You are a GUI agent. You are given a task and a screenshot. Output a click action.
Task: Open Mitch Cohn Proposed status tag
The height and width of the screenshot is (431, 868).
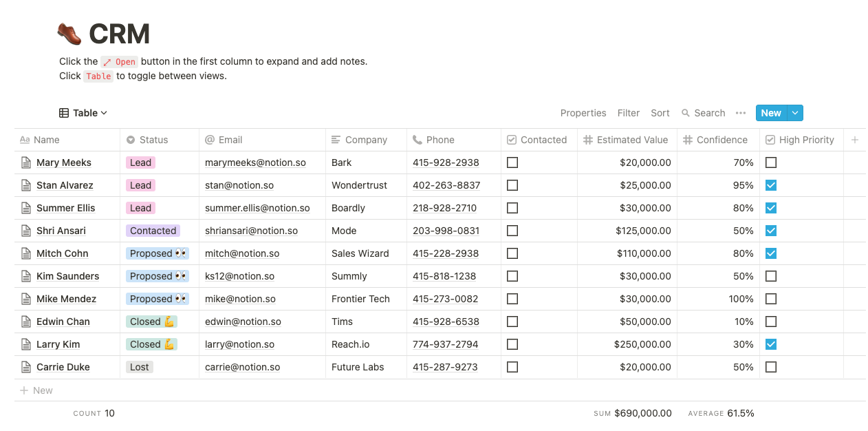pos(158,253)
